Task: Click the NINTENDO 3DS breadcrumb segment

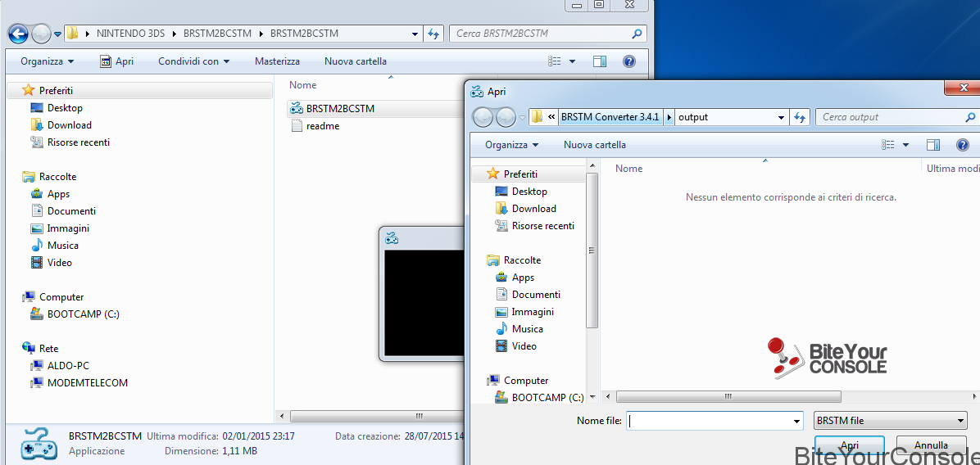Action: point(130,34)
